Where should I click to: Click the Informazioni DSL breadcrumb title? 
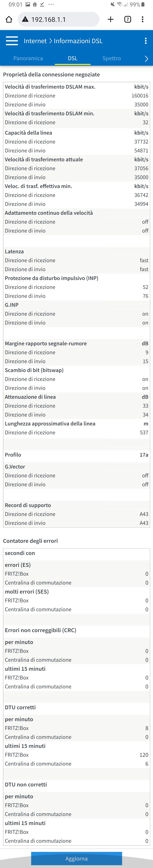coord(78,41)
